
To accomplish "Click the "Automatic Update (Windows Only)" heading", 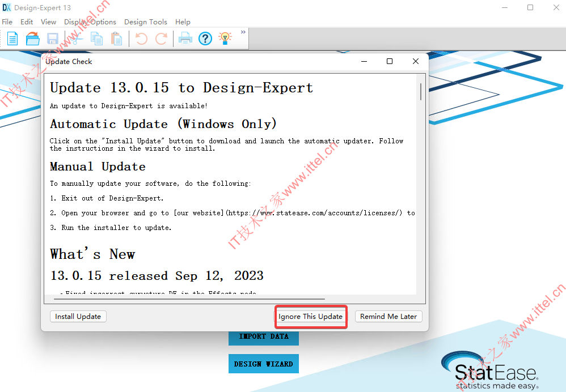I will (163, 123).
